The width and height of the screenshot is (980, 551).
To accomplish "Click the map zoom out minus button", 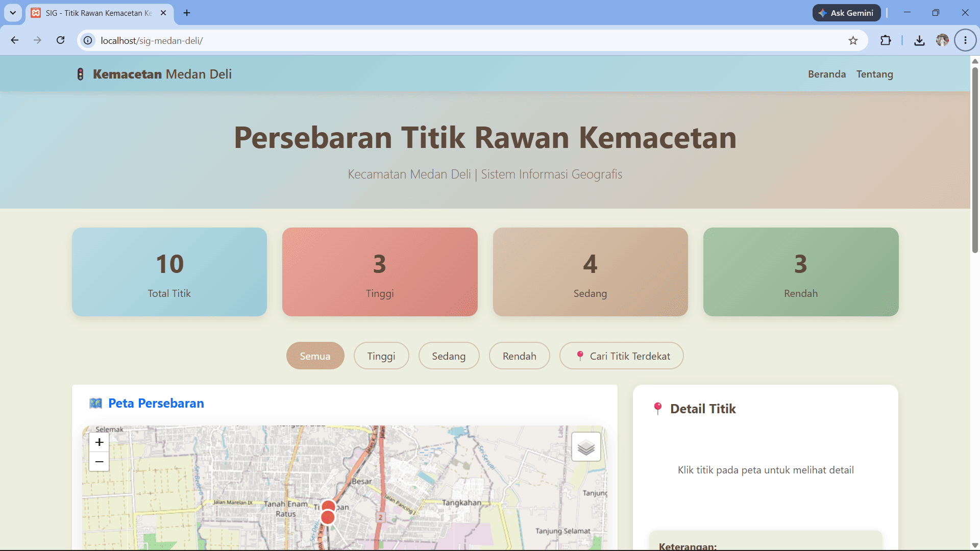I will (x=99, y=462).
